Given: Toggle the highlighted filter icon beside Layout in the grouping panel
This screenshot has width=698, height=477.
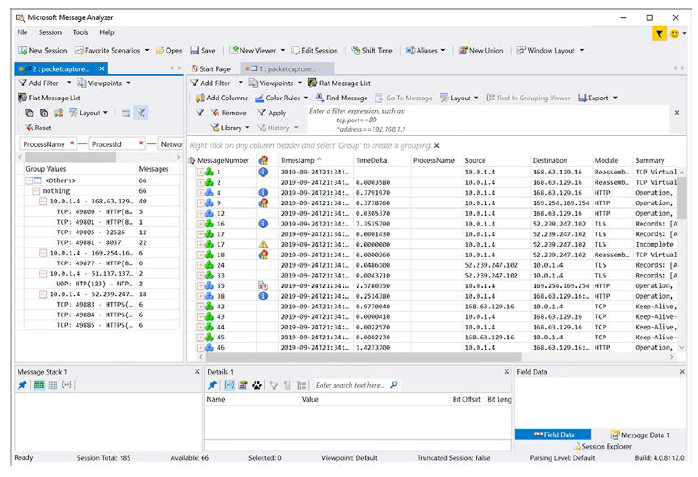Looking at the screenshot, I should pyautogui.click(x=140, y=113).
